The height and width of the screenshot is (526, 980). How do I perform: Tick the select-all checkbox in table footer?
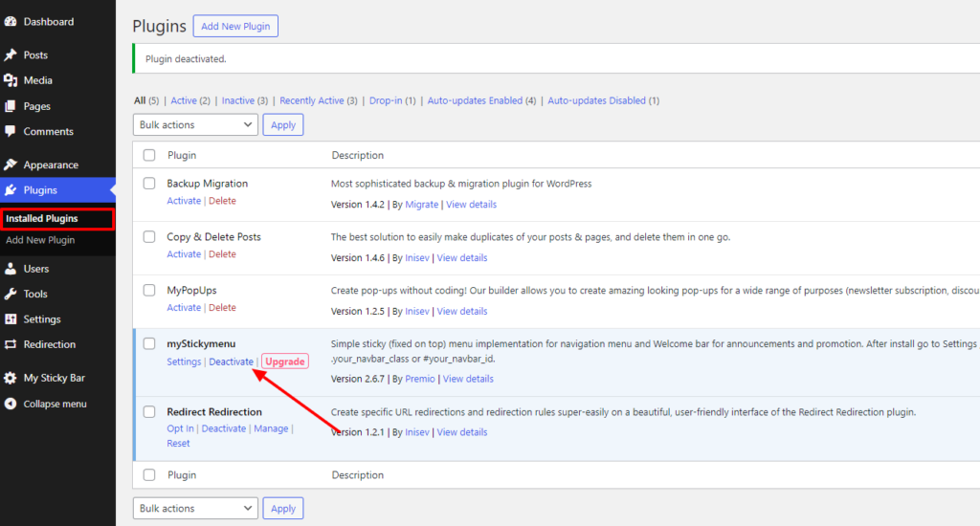[x=149, y=474]
